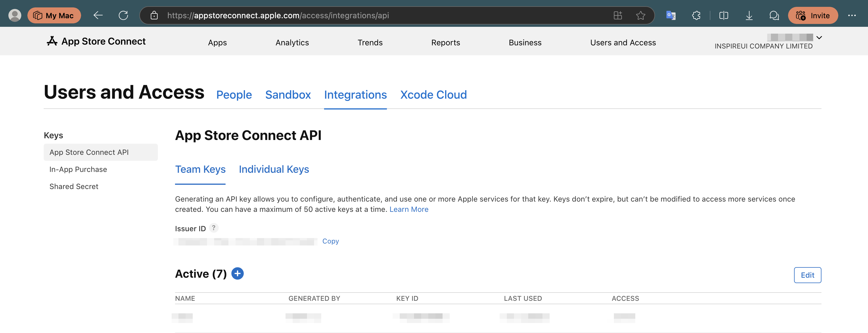Switch to the Xcode Cloud tab
Viewport: 868px width, 333px height.
pyautogui.click(x=433, y=95)
